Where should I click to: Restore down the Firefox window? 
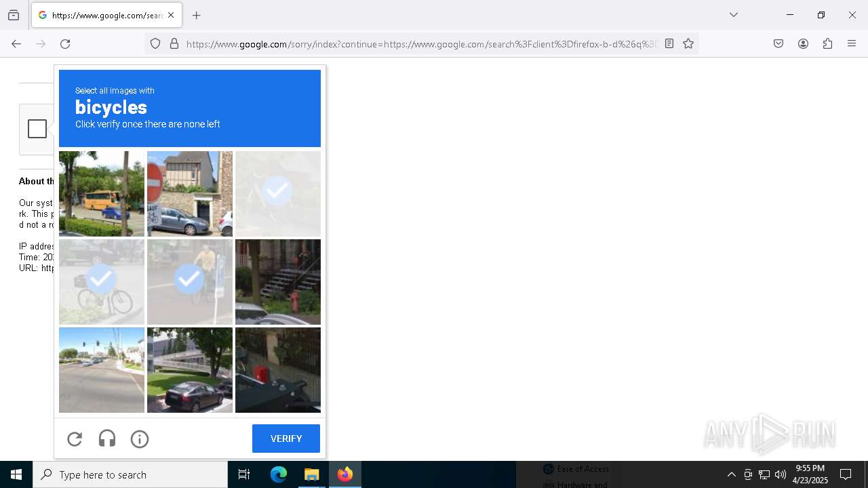[821, 15]
